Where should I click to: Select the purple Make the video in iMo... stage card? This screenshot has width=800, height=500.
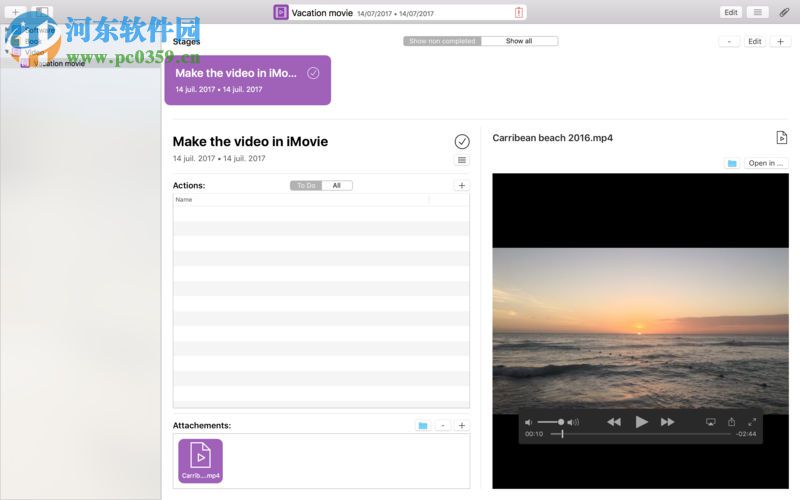247,80
